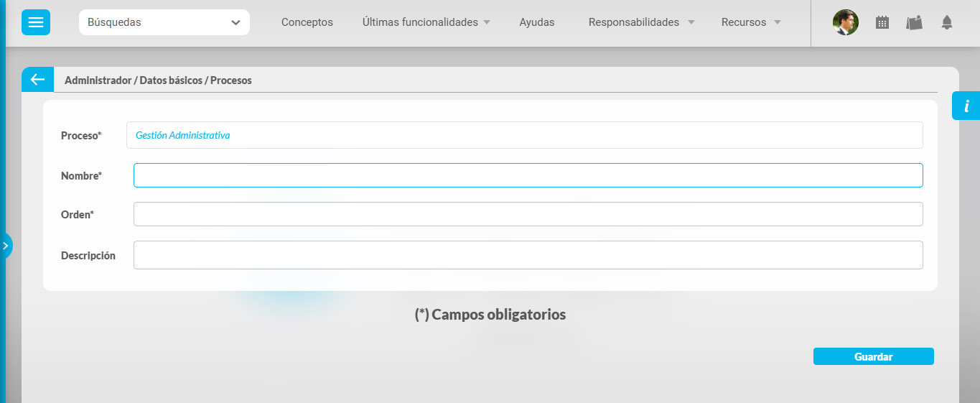Open the notifications bell
The image size is (980, 403).
pyautogui.click(x=947, y=22)
